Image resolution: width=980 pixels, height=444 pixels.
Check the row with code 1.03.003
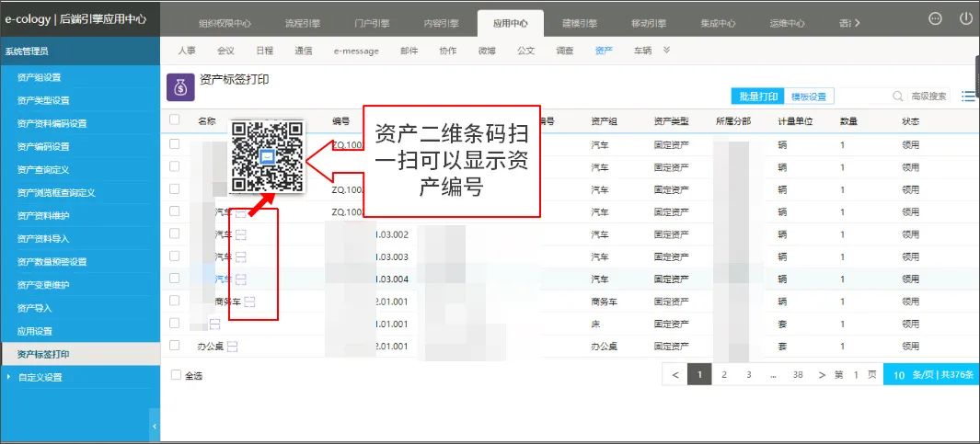[174, 256]
